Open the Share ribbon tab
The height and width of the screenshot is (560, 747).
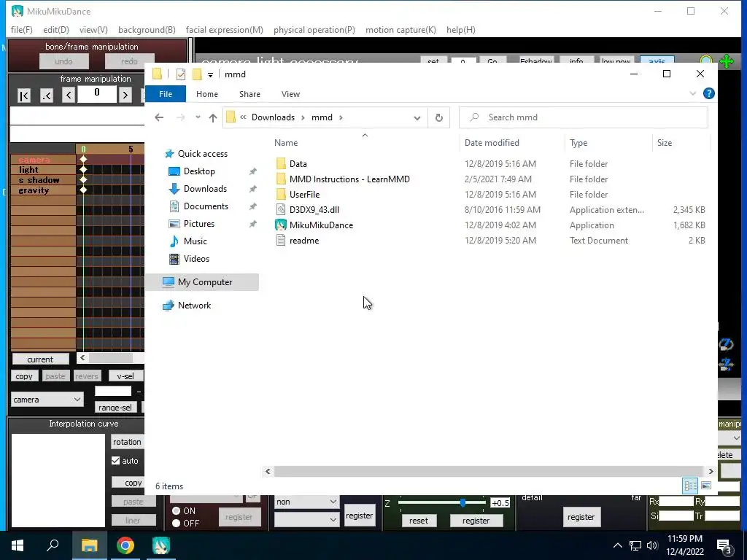coord(249,94)
